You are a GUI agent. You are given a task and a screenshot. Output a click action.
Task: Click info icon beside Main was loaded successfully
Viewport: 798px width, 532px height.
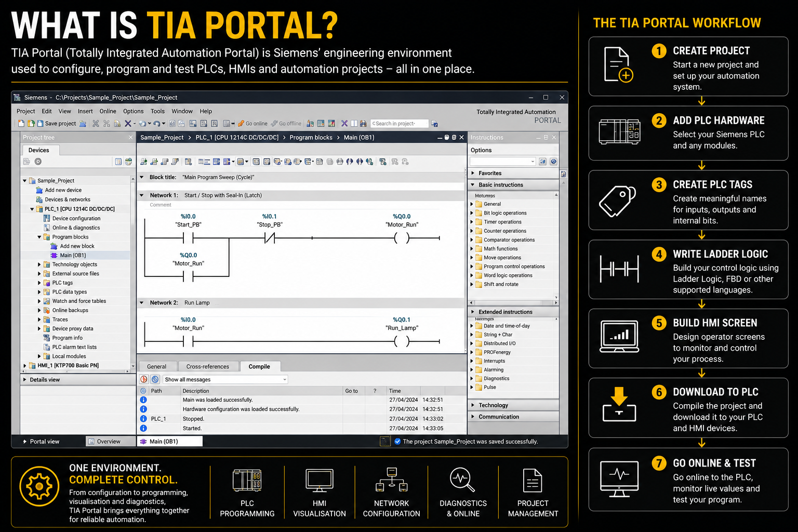143,400
